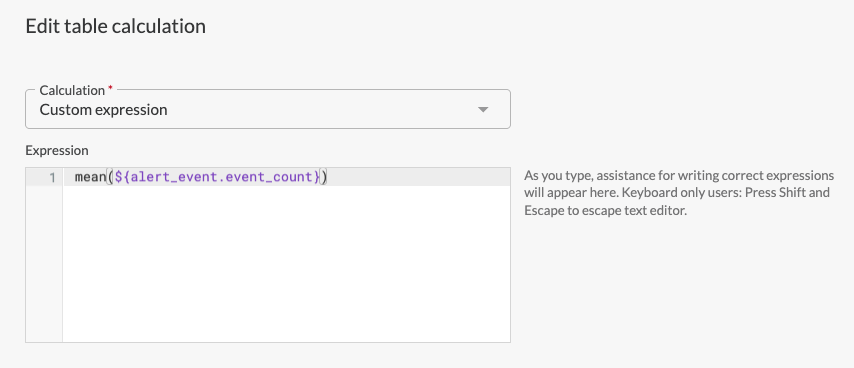Click line number 1 in editor gutter
854x368 pixels.
coord(52,177)
